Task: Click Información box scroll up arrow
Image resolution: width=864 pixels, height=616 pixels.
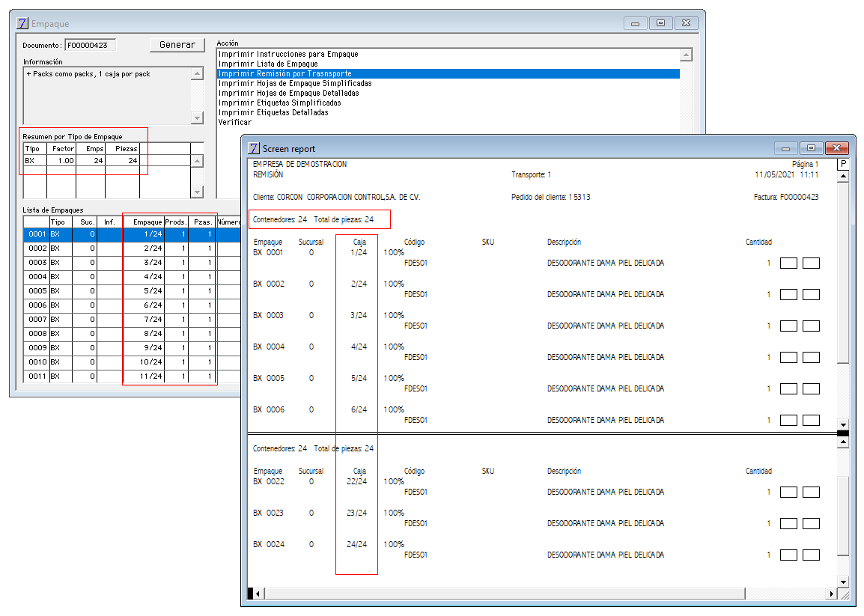Action: click(197, 74)
